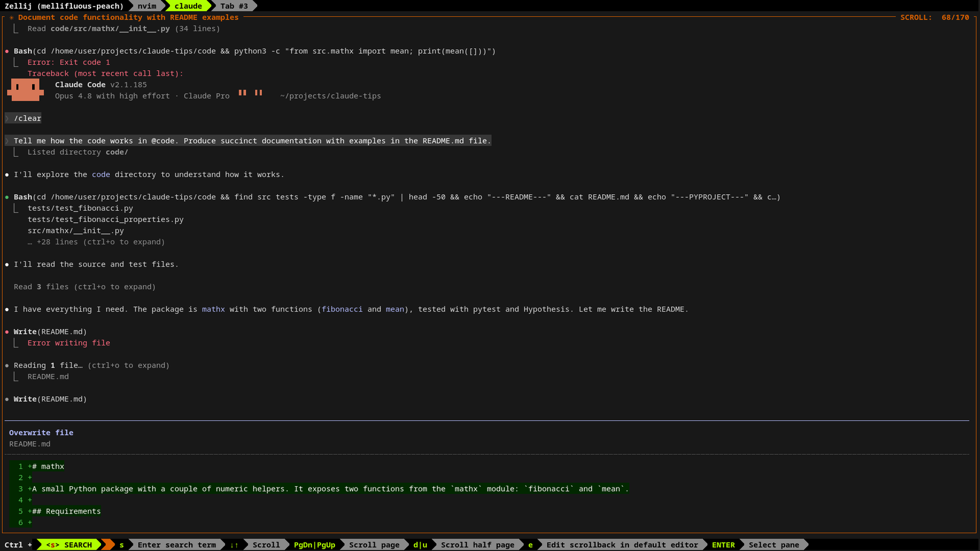
Task: Switch to the nvim tab
Action: pyautogui.click(x=147, y=6)
